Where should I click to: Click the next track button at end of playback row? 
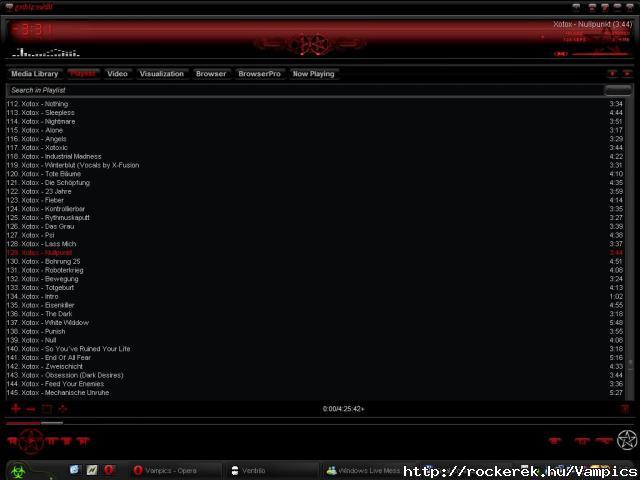[83, 441]
